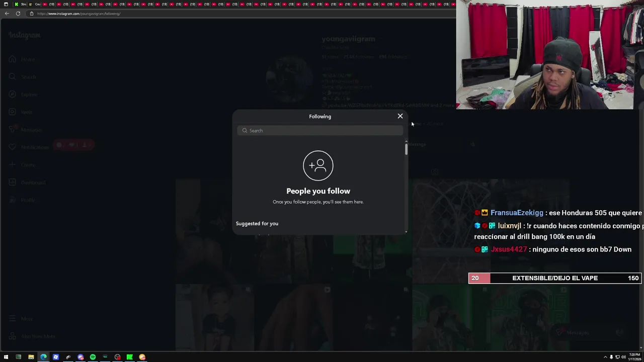This screenshot has height=362, width=644.
Task: Open File Explorer from taskbar
Action: (31, 357)
